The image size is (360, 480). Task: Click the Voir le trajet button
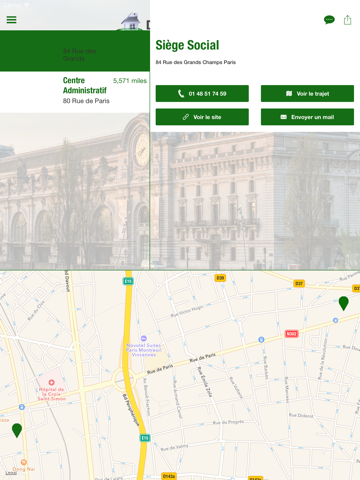[307, 94]
